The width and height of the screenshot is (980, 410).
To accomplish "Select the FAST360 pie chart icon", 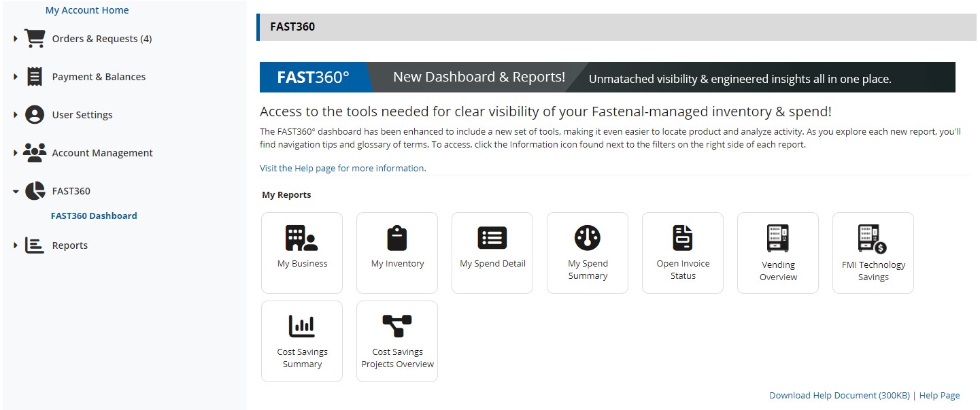I will (x=33, y=190).
